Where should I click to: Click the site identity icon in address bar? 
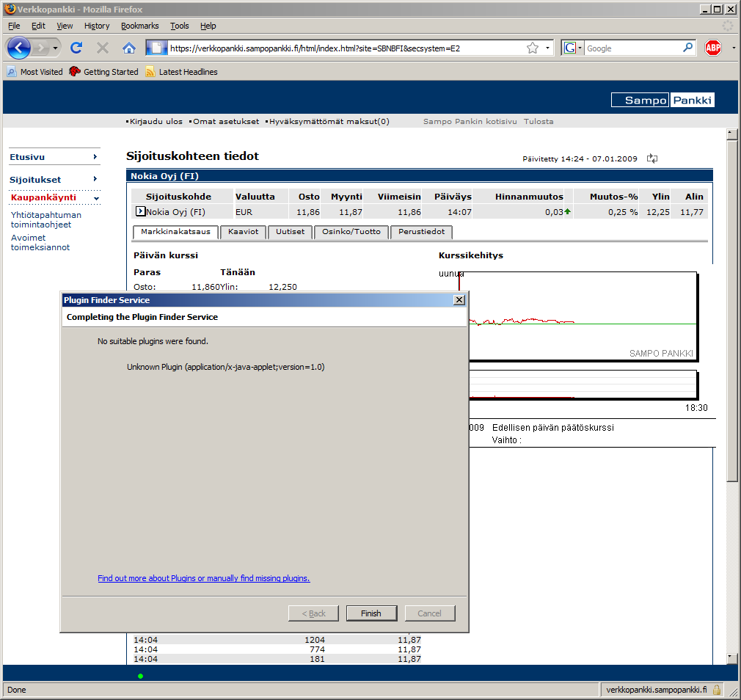coord(156,48)
